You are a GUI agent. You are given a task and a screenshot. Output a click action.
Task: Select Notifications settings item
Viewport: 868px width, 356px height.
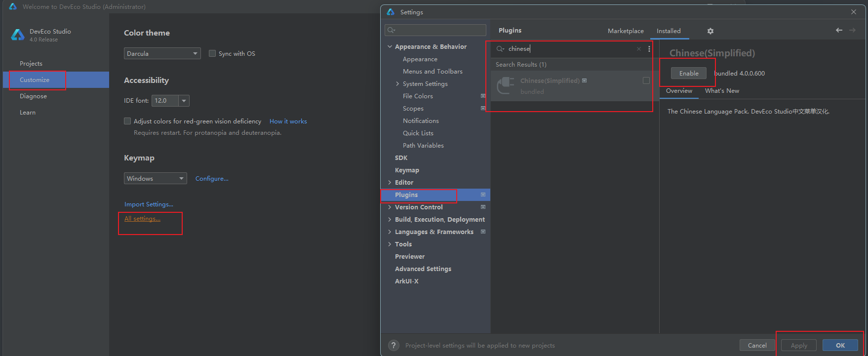(x=421, y=120)
